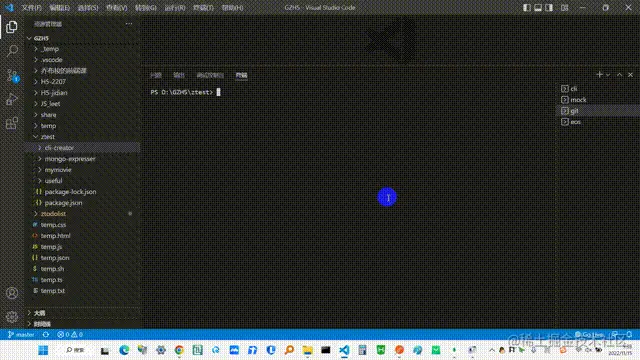Open the 终端(T) menu

point(203,8)
